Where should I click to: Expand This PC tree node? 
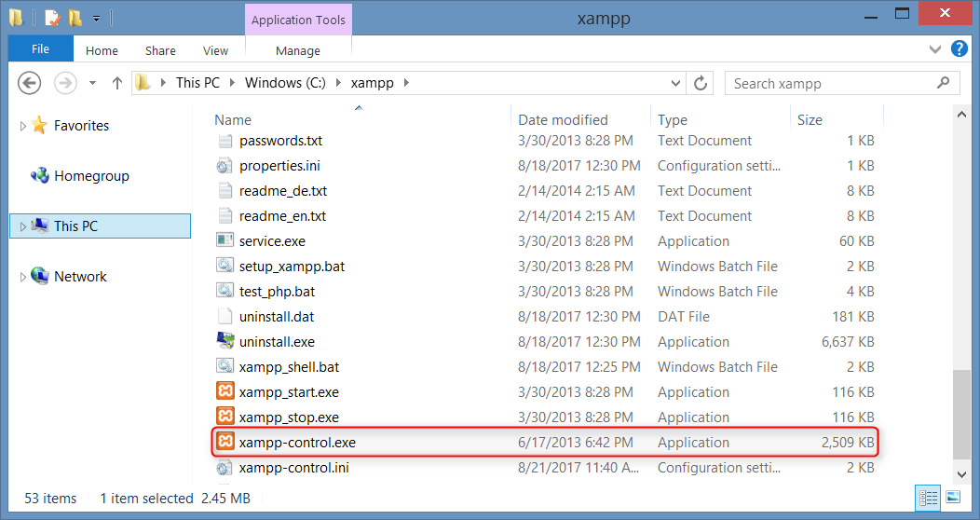[22, 226]
